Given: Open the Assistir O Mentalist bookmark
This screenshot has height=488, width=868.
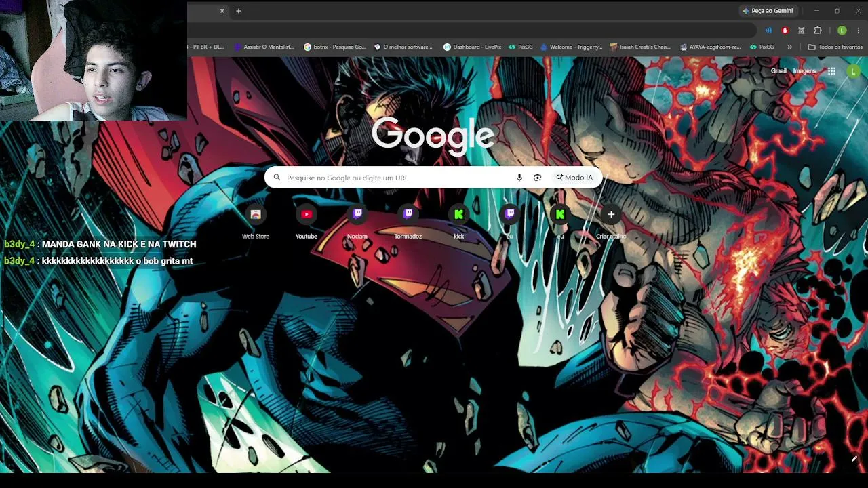Looking at the screenshot, I should point(264,47).
